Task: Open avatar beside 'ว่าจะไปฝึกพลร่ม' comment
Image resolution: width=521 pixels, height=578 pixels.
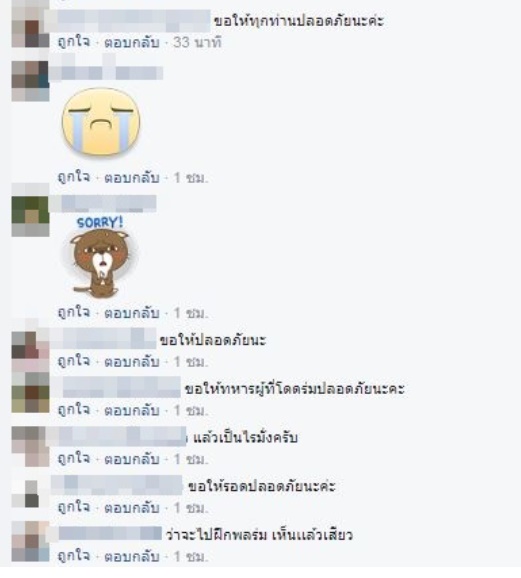Action: coord(30,541)
